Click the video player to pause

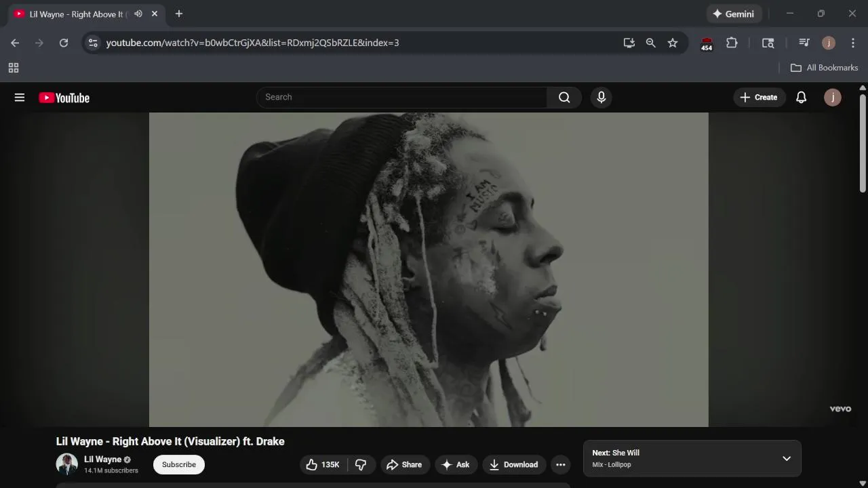pyautogui.click(x=429, y=270)
